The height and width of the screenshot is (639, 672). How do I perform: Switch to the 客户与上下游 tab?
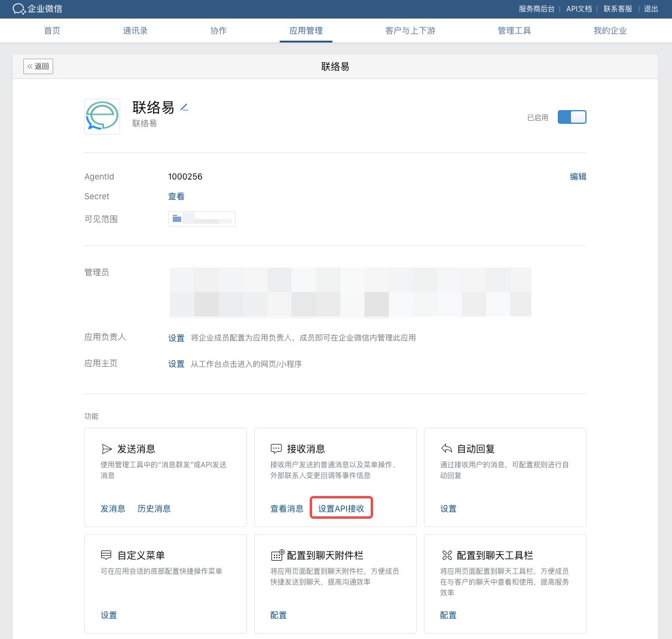410,31
